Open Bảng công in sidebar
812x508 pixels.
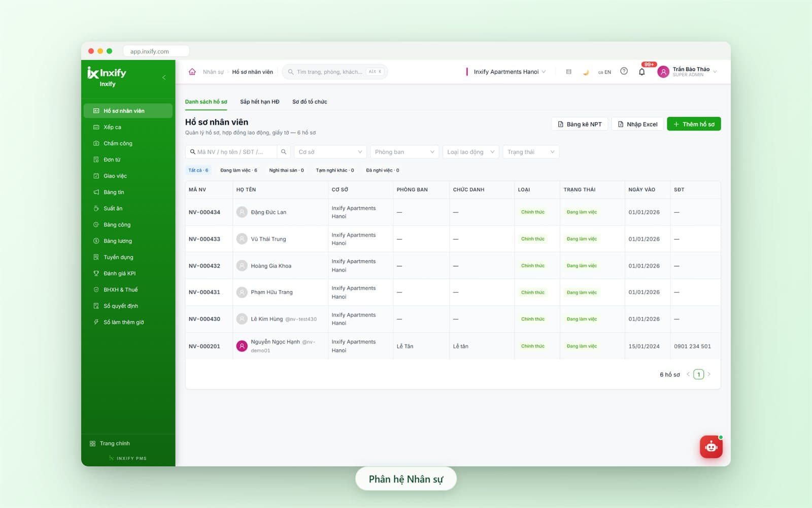pos(128,225)
